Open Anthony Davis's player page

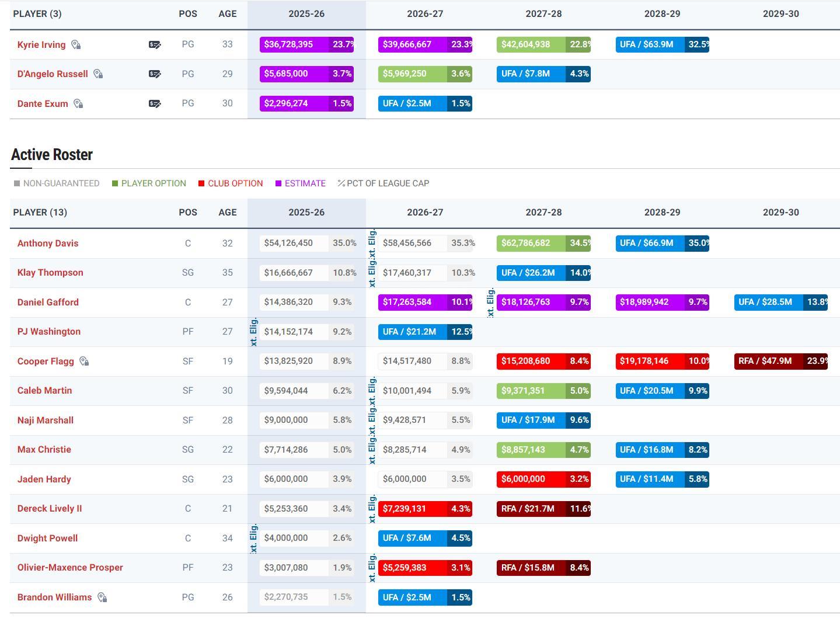48,244
